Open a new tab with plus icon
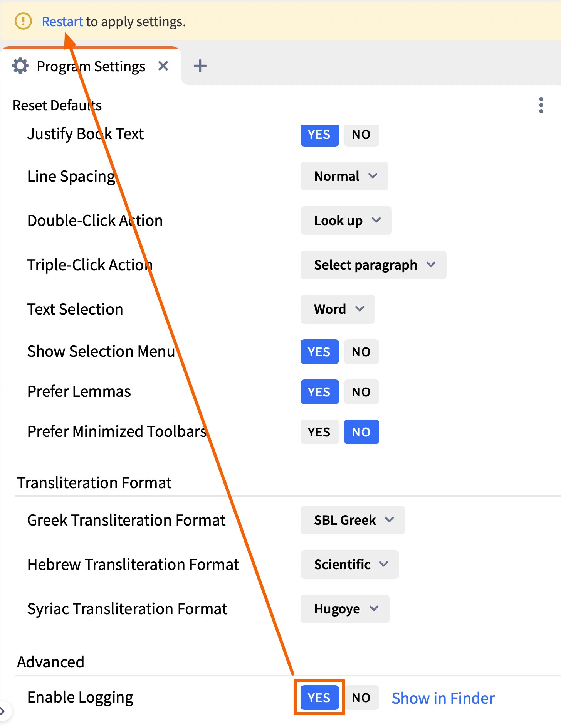 click(200, 66)
